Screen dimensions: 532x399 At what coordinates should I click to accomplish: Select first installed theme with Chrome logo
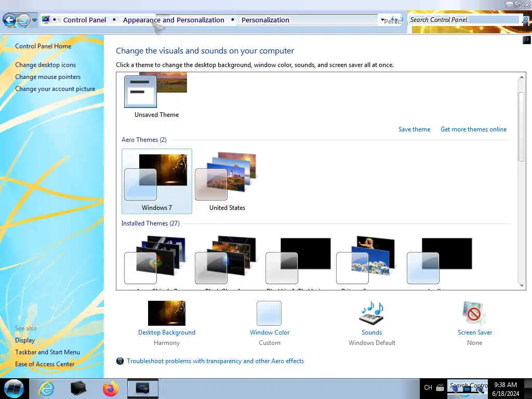point(155,260)
